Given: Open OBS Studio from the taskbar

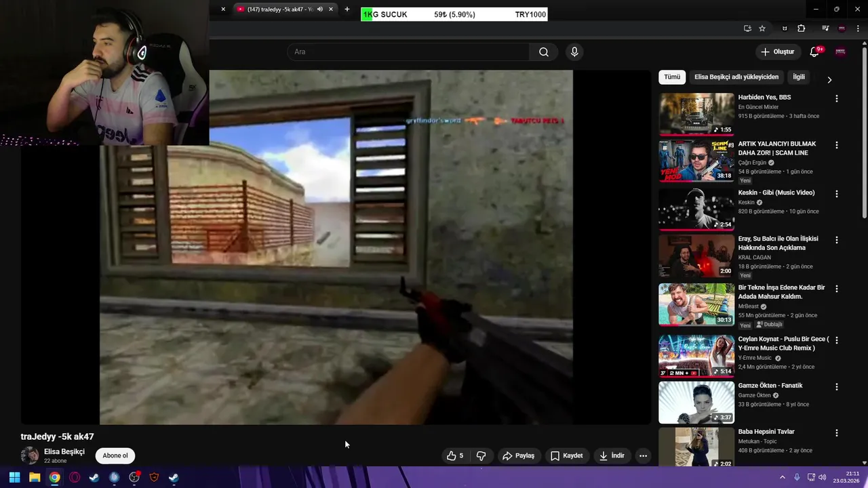Looking at the screenshot, I should point(134,477).
